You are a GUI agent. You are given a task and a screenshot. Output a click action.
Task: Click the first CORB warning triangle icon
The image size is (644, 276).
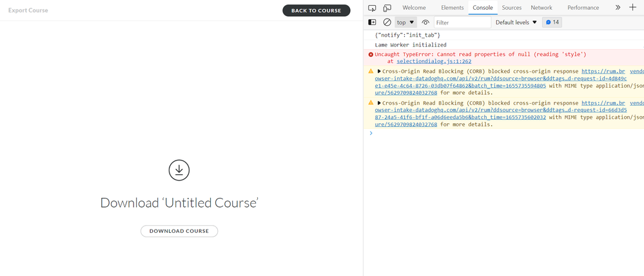[x=371, y=71]
